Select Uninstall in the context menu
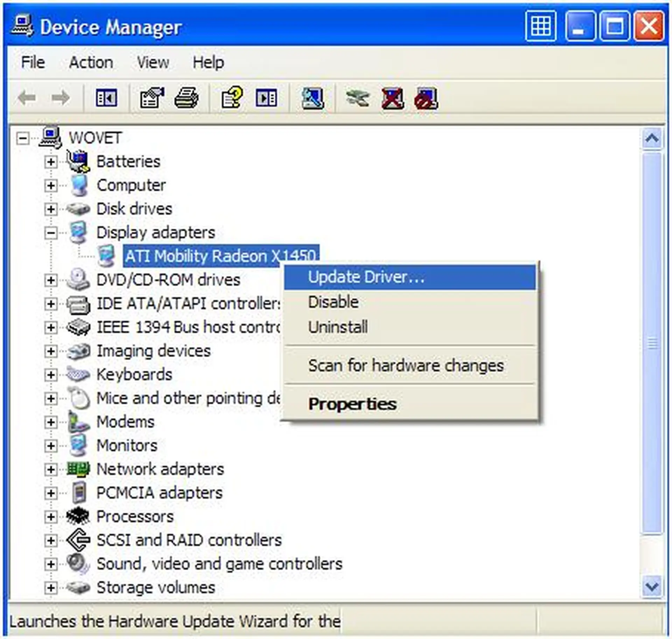The height and width of the screenshot is (639, 672). (338, 327)
